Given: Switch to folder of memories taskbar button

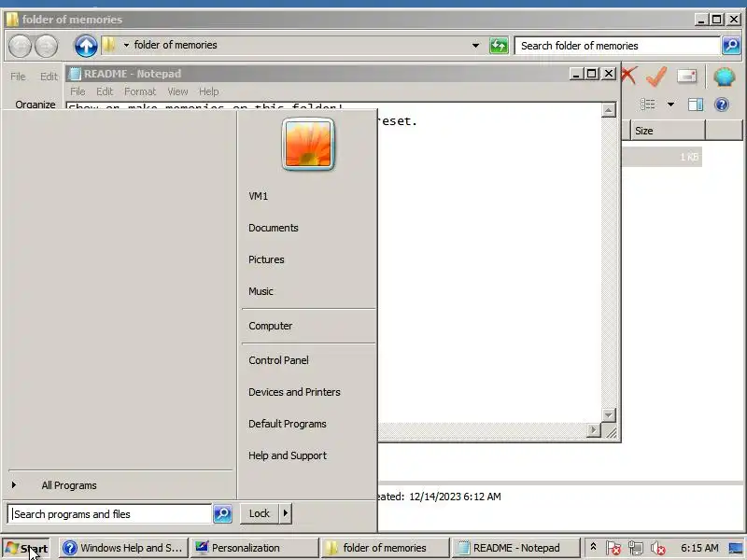Looking at the screenshot, I should point(386,548).
